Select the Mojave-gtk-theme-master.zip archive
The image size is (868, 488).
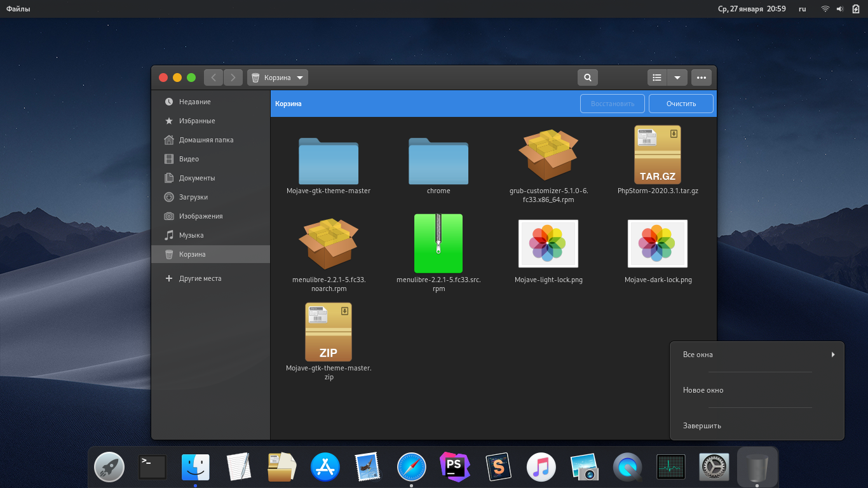click(x=329, y=341)
